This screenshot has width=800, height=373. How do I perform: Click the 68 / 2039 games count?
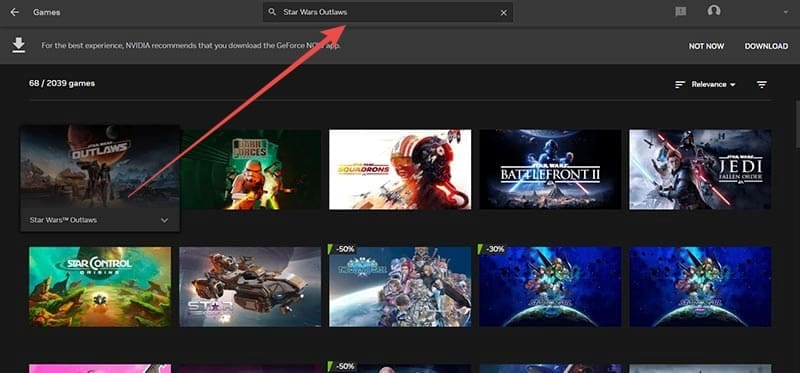(x=62, y=83)
